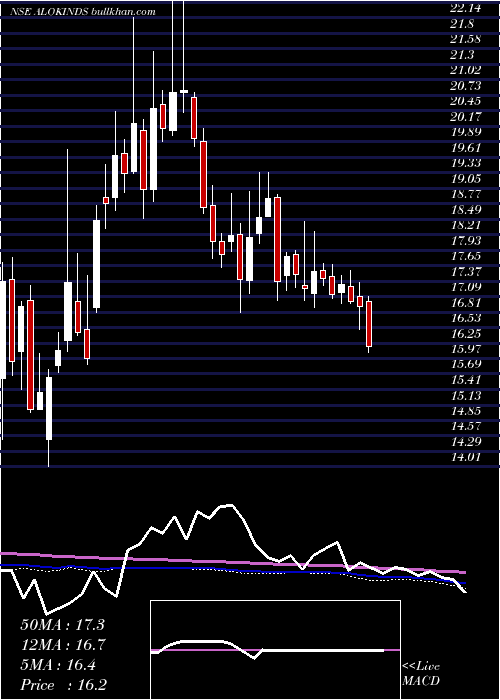
Task: Click the 16.25 price axis label
Action: point(466,333)
